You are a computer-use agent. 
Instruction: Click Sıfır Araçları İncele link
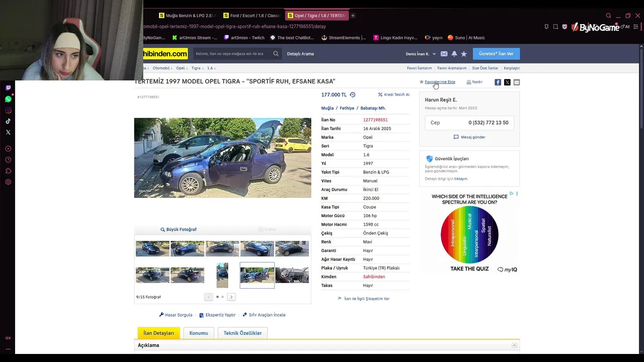point(264,315)
